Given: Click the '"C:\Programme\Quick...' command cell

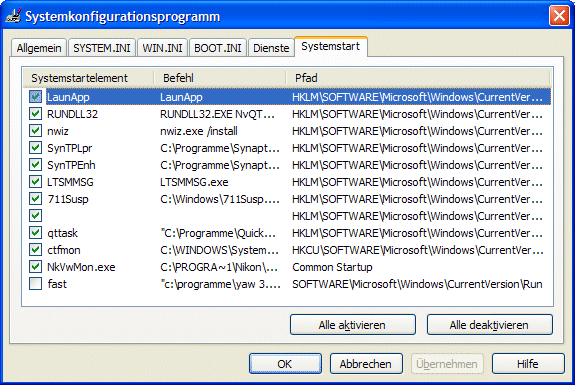Looking at the screenshot, I should click(x=218, y=233).
